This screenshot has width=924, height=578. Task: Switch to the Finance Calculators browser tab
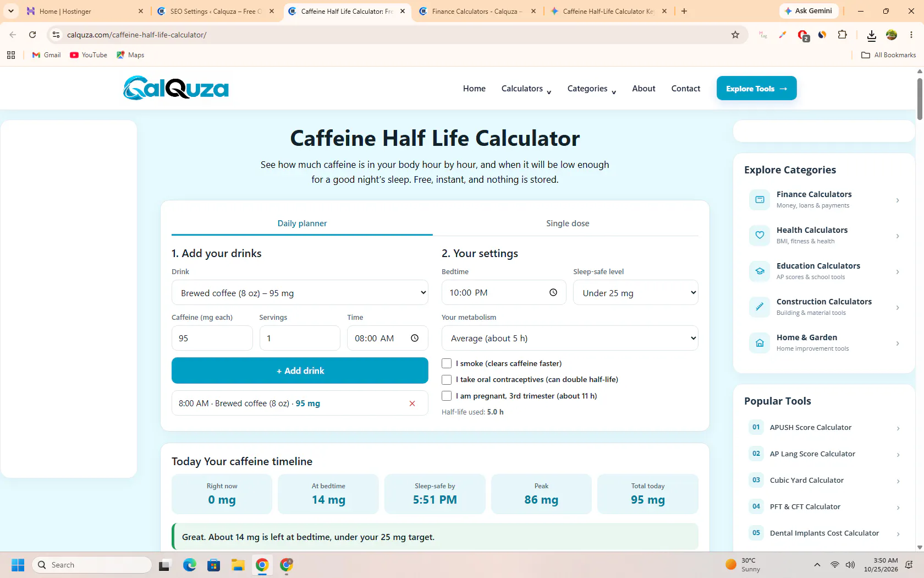(x=477, y=11)
